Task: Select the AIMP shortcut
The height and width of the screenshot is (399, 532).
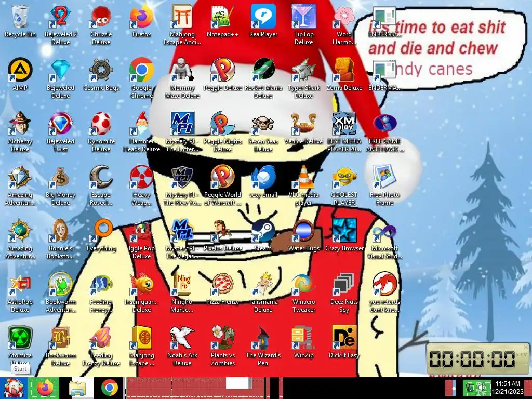Action: 20,75
